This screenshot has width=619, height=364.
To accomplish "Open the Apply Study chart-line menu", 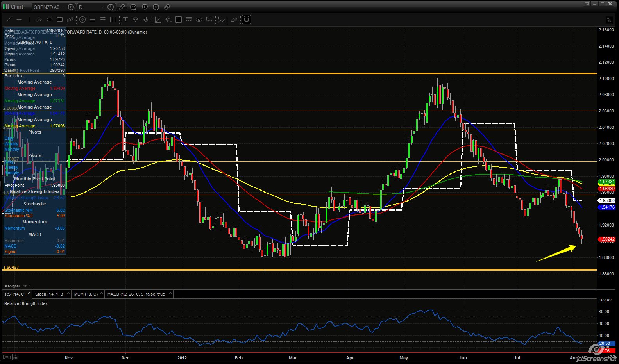I will [x=133, y=7].
